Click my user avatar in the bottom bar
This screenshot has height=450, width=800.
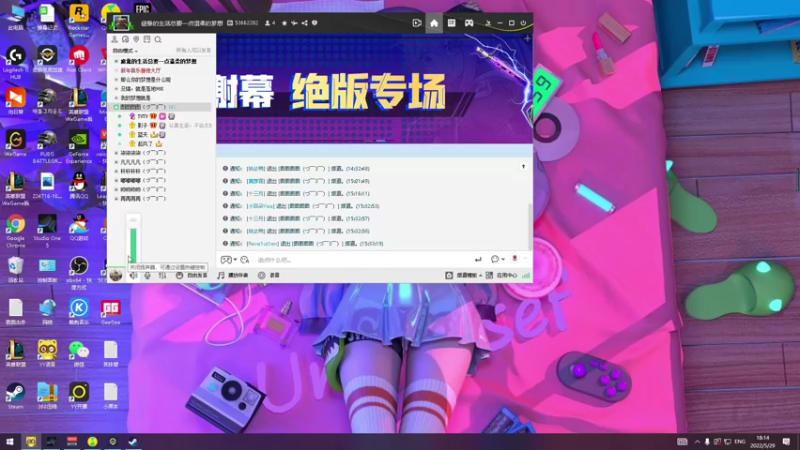[116, 276]
